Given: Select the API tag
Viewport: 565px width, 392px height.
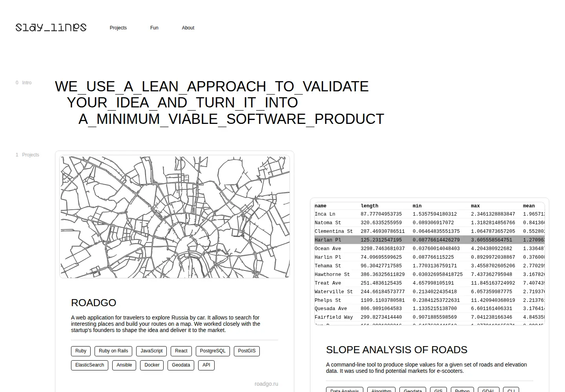Looking at the screenshot, I should 206,365.
